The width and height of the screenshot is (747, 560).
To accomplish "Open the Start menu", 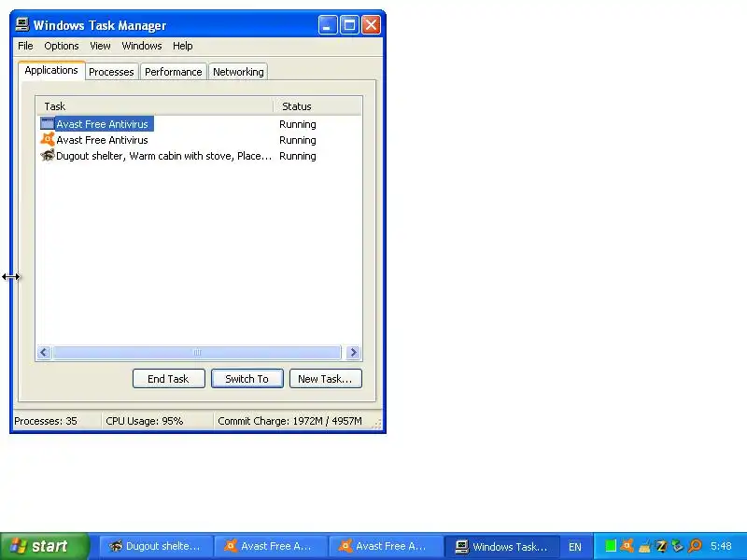I will (44, 546).
